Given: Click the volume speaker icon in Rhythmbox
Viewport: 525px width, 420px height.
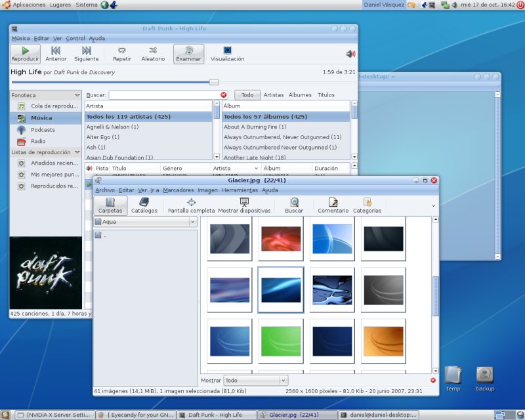Looking at the screenshot, I should 350,54.
